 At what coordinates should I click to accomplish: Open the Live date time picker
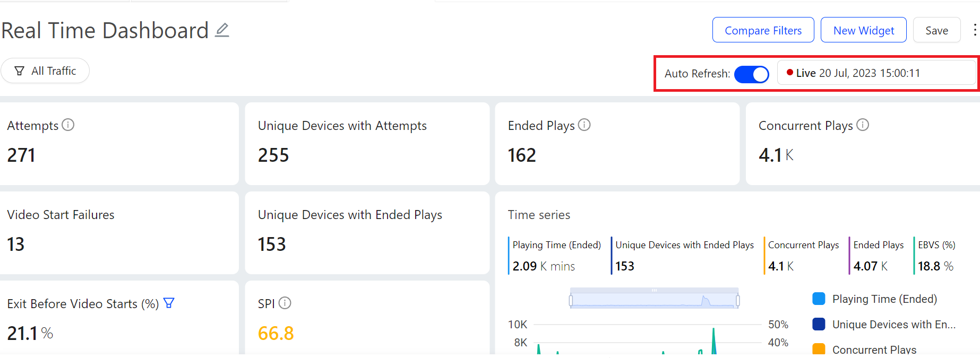876,73
